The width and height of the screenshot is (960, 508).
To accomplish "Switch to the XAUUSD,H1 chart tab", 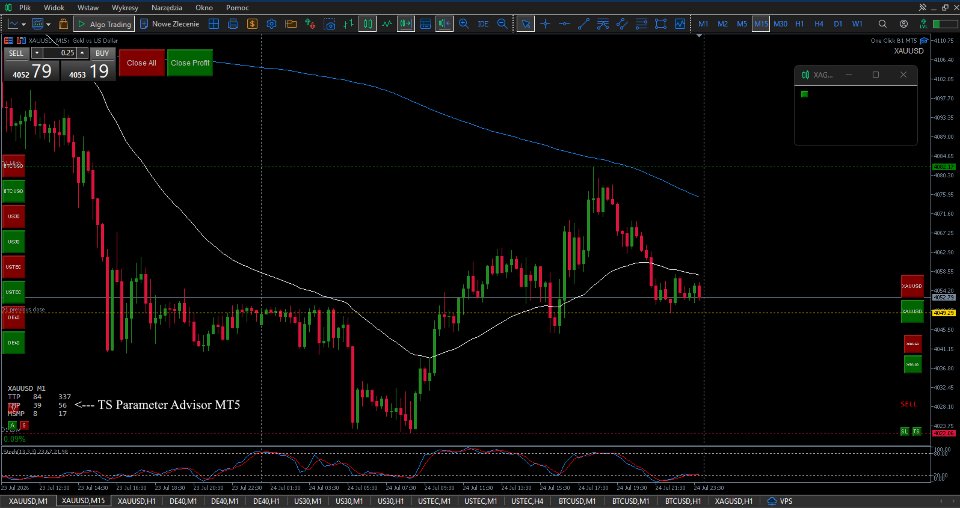I will [136, 501].
